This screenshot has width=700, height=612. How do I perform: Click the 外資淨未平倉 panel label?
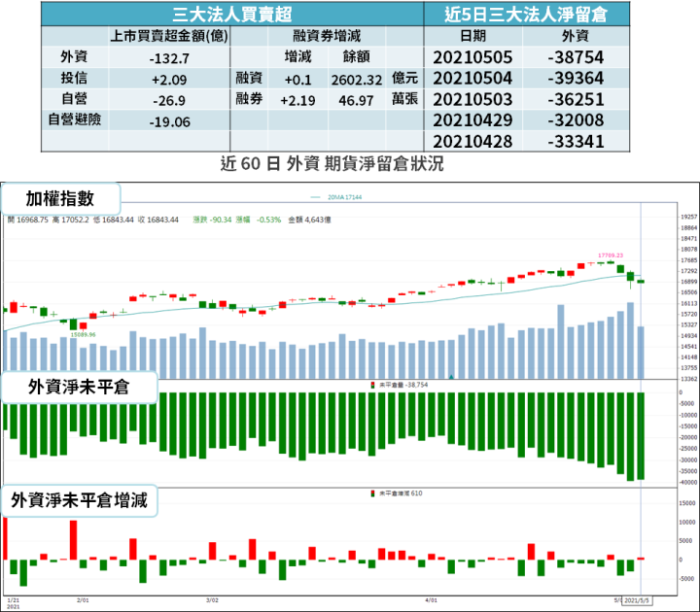pyautogui.click(x=79, y=388)
